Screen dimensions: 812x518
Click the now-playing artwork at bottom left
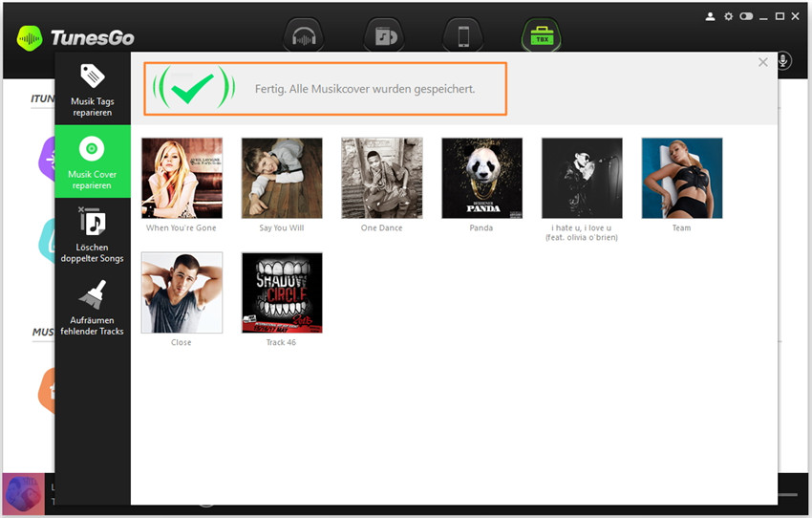tap(22, 495)
